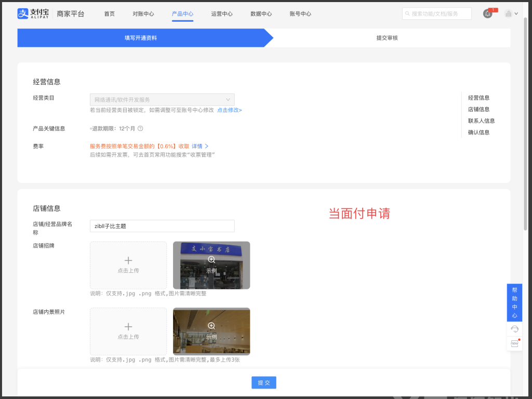Click the red-dotted "new" icon in right sidebar
The width and height of the screenshot is (532, 399).
coord(514,343)
